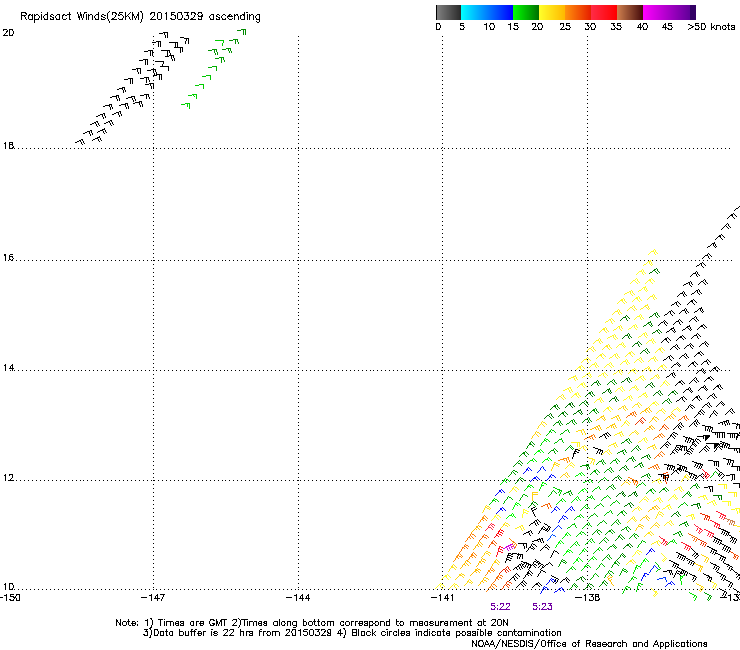The image size is (740, 650).
Task: Click the '25' legend scale number
Action: point(565,27)
